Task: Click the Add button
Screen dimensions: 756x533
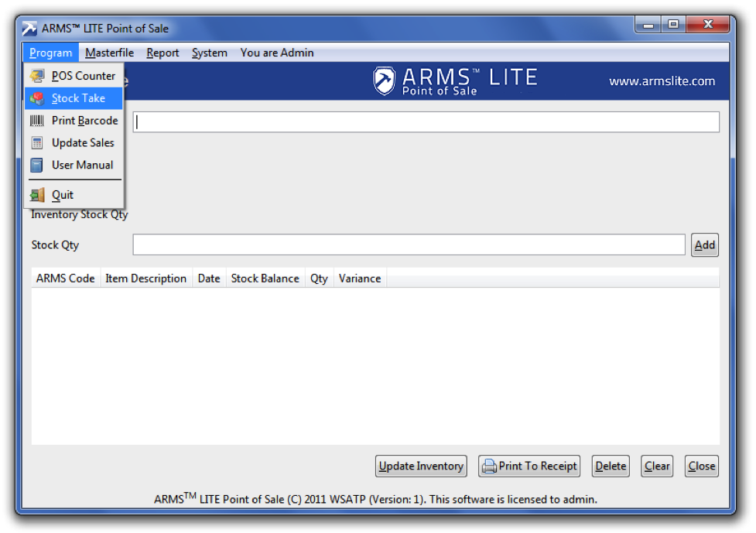Action: (704, 244)
